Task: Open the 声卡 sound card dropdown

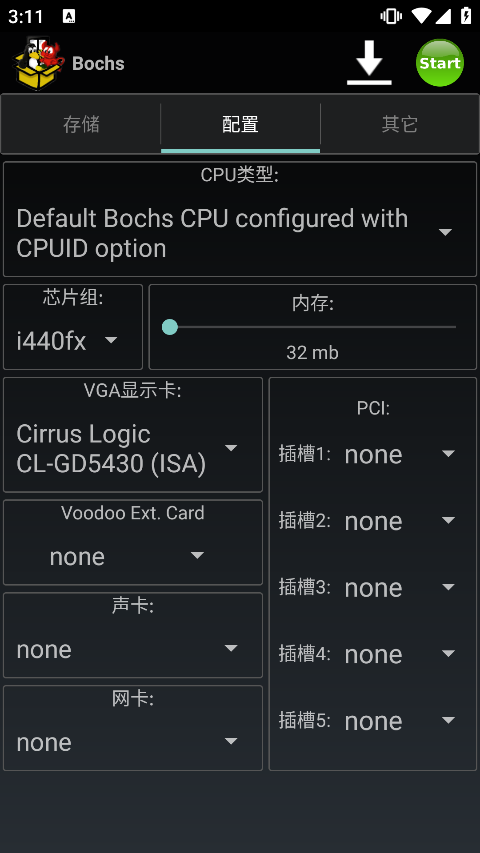Action: click(132, 648)
